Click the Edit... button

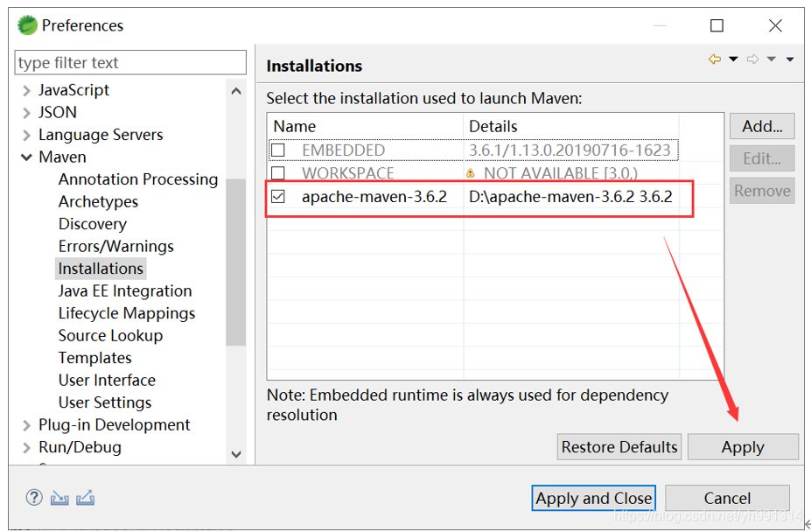762,157
